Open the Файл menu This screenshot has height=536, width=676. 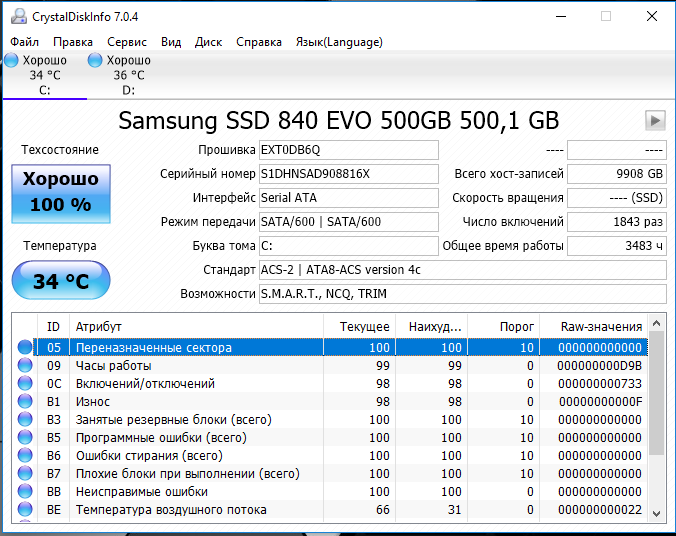[25, 42]
